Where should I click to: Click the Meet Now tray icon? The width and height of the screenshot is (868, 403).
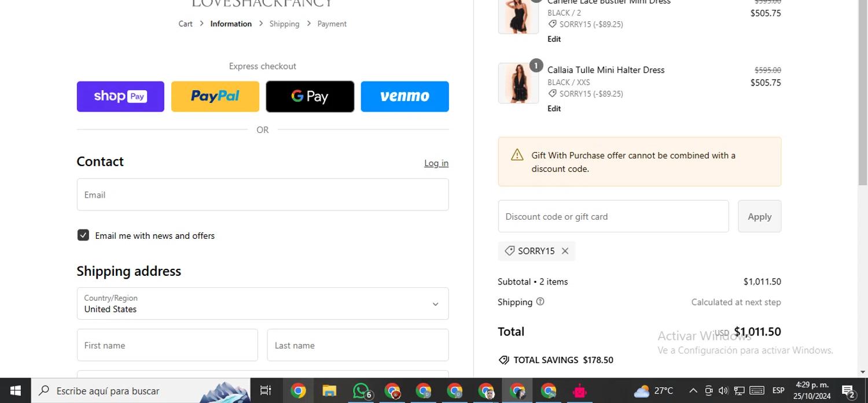[x=708, y=391]
